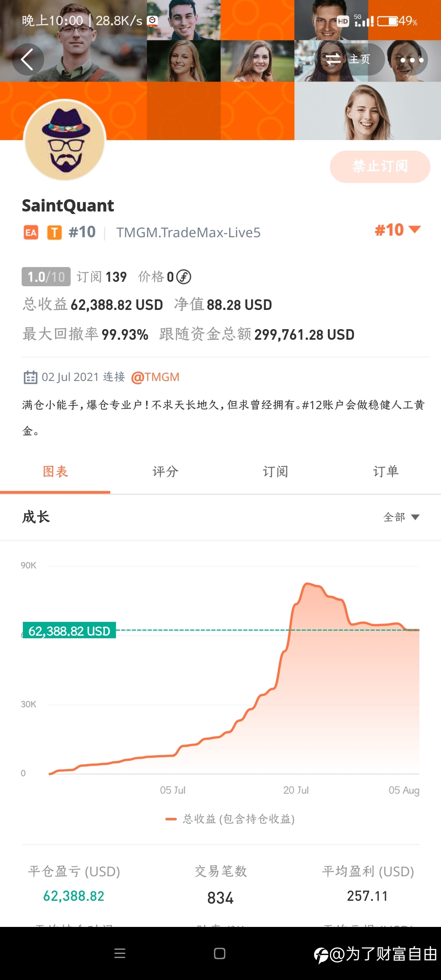Tap the calendar icon beside connection date
The height and width of the screenshot is (980, 441).
click(x=30, y=377)
